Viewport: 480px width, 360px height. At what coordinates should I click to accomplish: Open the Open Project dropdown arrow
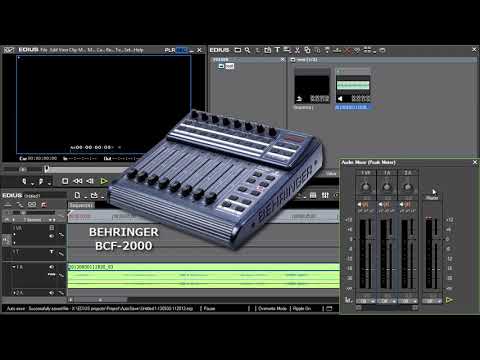[x=102, y=197]
